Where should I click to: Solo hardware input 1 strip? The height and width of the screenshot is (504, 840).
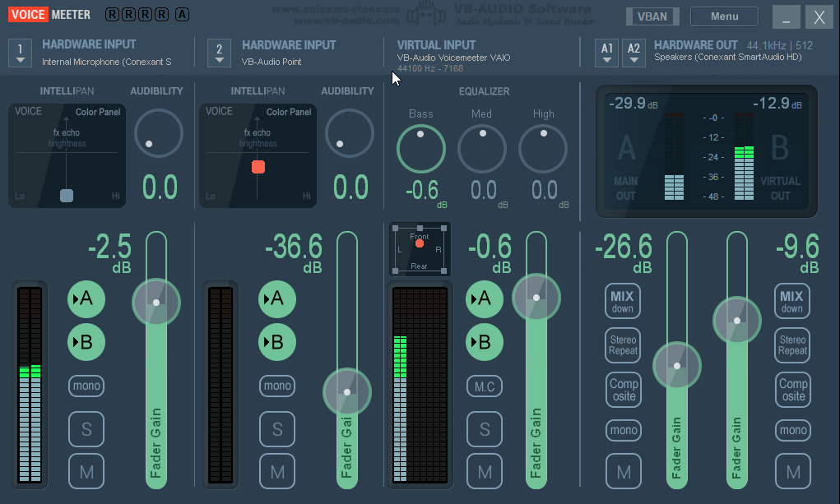[86, 429]
